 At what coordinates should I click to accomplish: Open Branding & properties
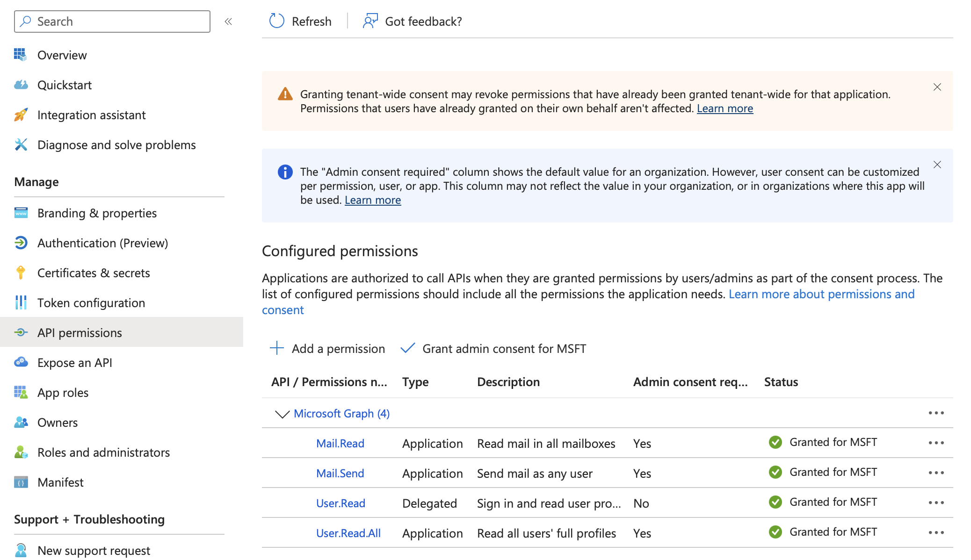(96, 213)
